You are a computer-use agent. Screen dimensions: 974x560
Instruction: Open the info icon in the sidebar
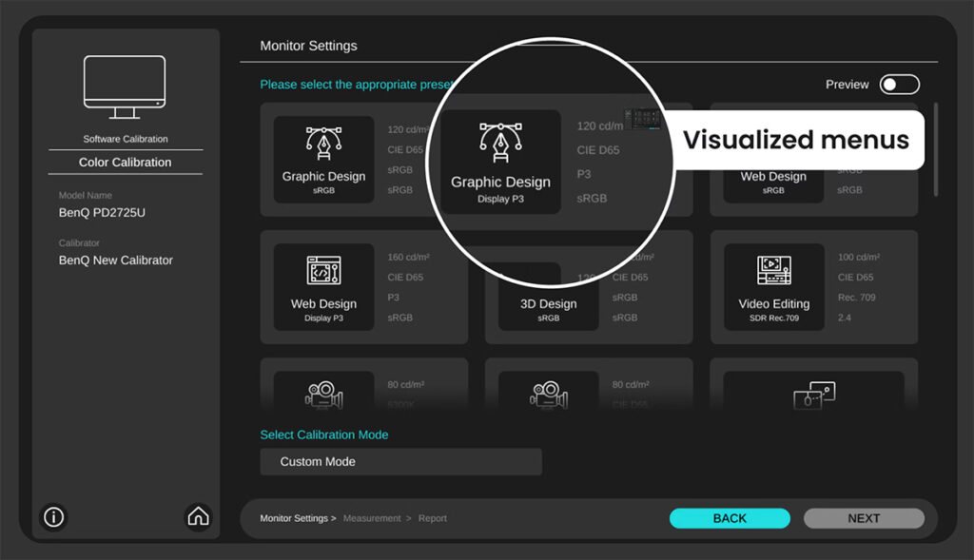54,516
